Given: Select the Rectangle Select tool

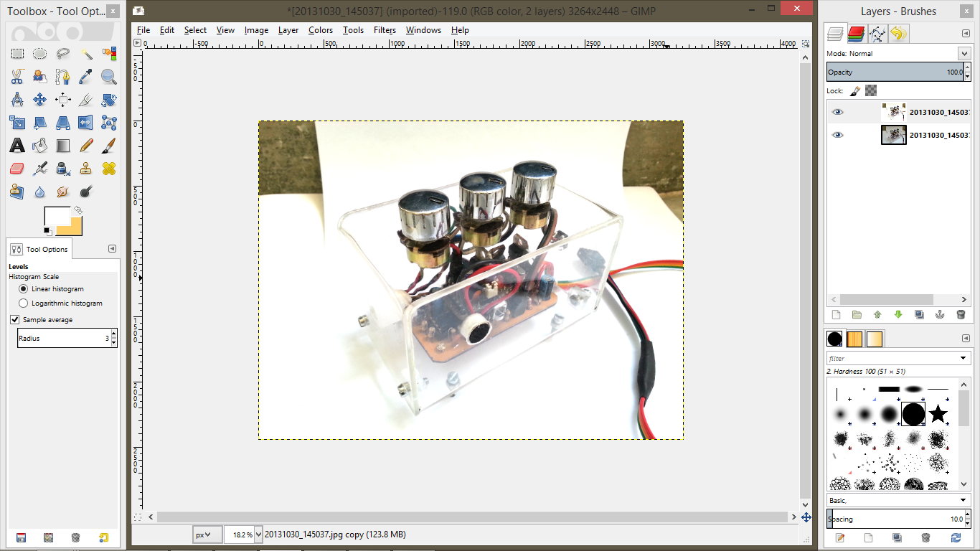Looking at the screenshot, I should [x=17, y=54].
